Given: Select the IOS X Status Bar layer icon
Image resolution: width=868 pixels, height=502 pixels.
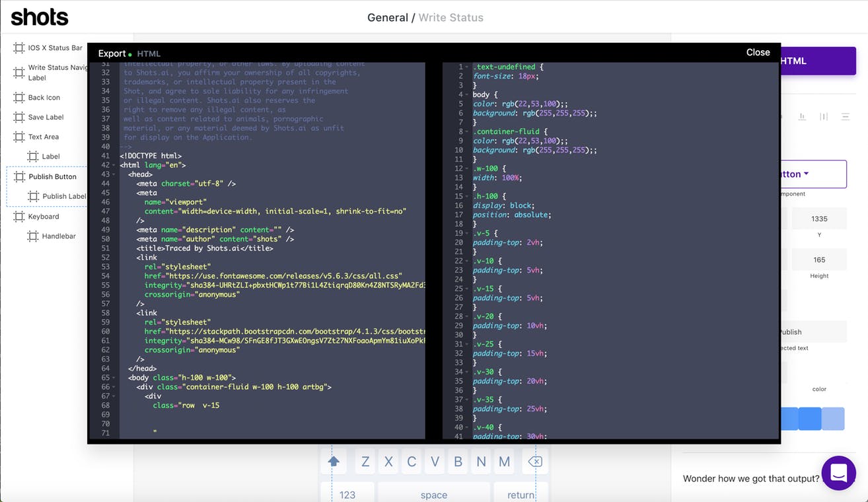Looking at the screenshot, I should 19,48.
